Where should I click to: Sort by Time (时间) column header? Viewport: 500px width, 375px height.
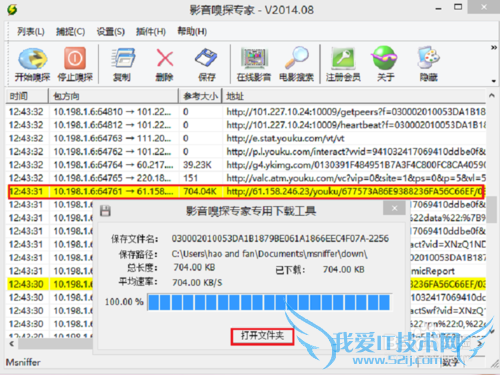[x=27, y=96]
